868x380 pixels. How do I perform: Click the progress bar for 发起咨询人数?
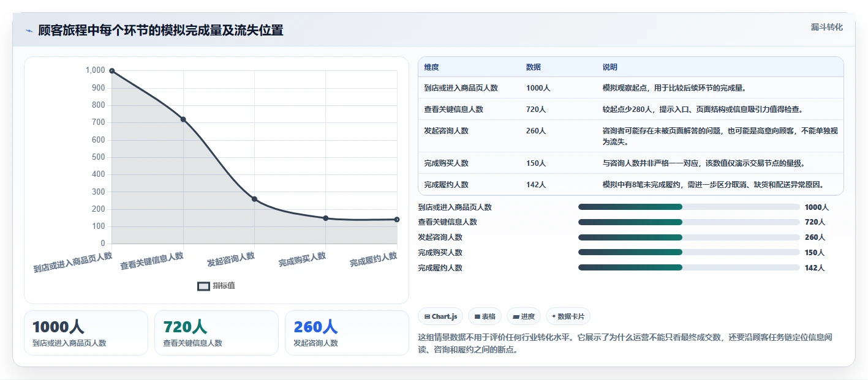(689, 237)
